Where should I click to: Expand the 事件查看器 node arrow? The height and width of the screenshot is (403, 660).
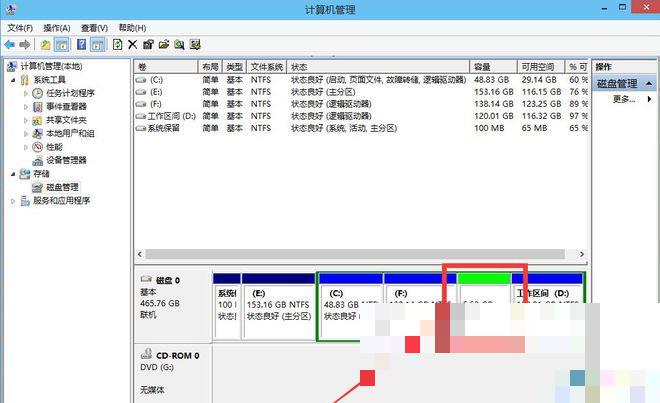pyautogui.click(x=26, y=107)
